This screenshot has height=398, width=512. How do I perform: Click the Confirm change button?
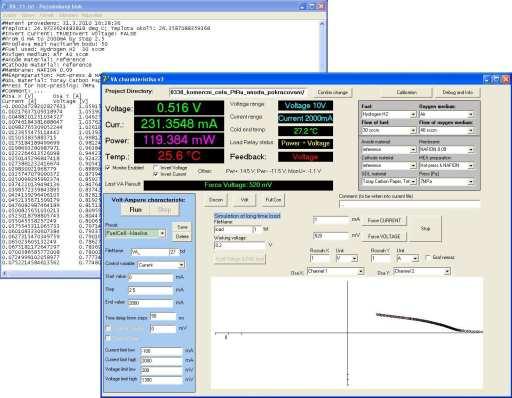[x=332, y=92]
